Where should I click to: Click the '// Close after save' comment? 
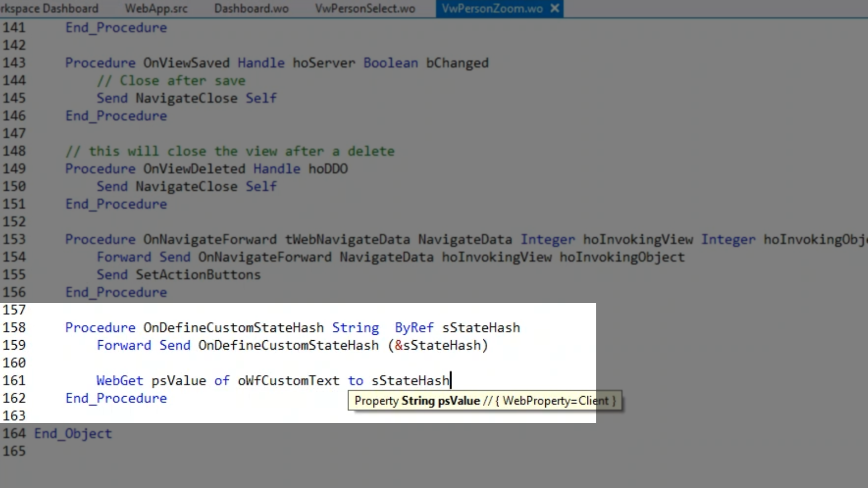pyautogui.click(x=171, y=80)
